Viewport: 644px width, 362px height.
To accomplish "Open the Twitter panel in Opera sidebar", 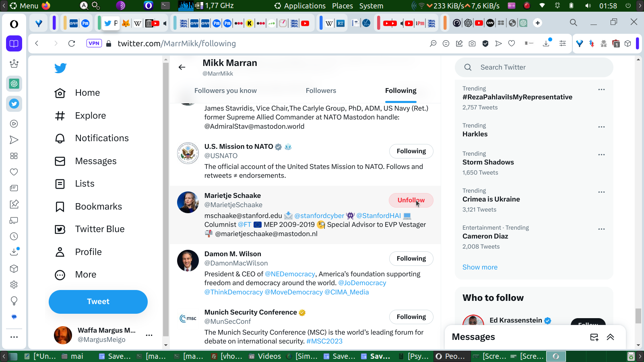I will (14, 104).
